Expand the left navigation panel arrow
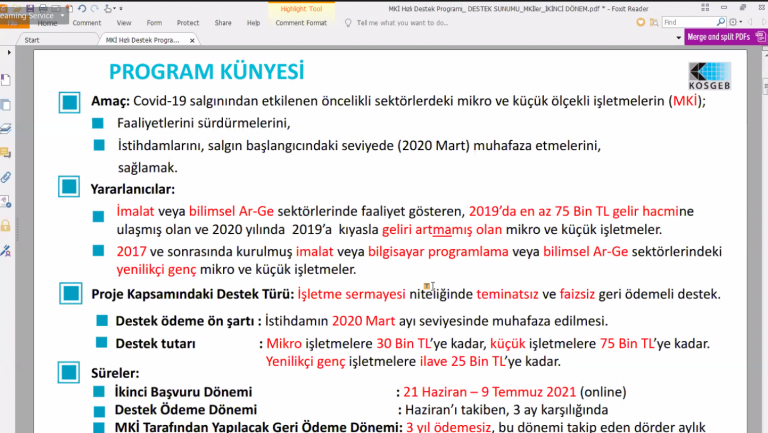Screen dimensions: 768x433 [x=9, y=52]
